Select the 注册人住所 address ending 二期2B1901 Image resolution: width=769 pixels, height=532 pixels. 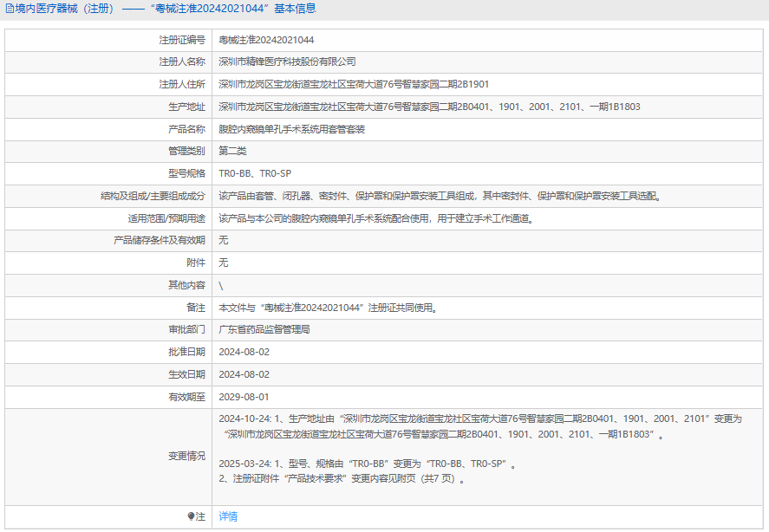(x=354, y=84)
